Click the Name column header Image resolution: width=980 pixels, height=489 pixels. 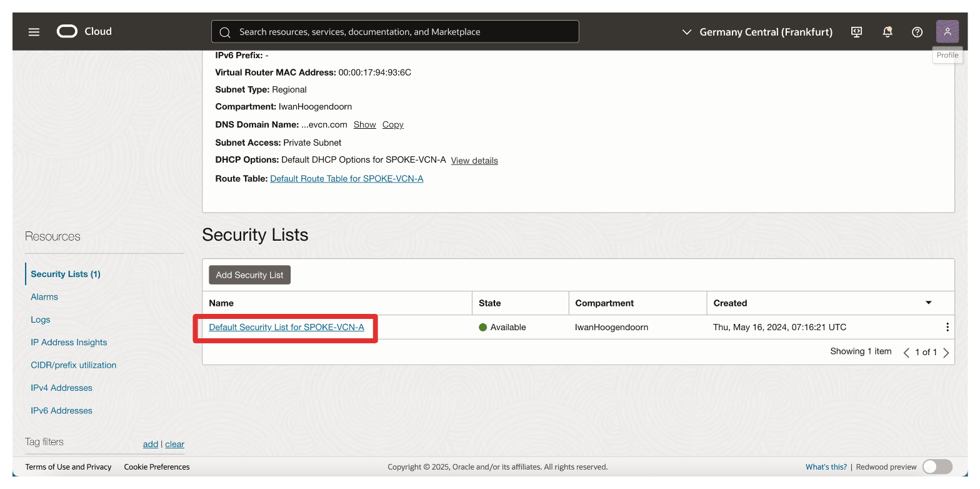coord(221,303)
